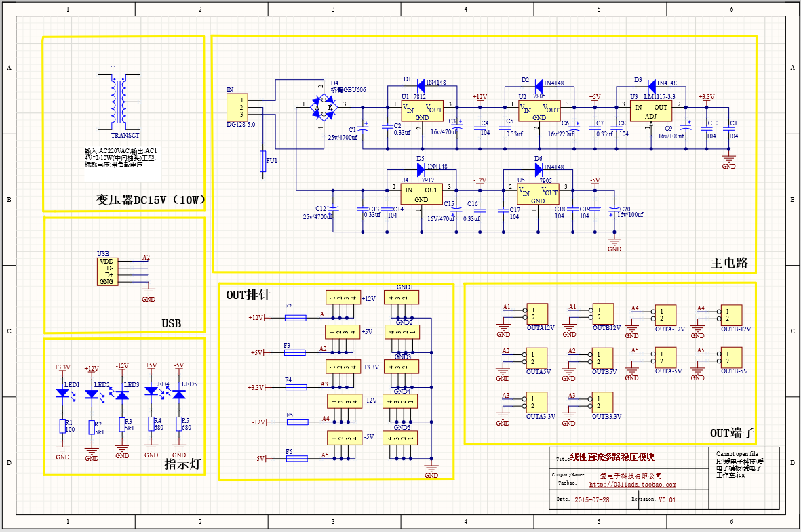Select fuse F5 on the -12V line
The width and height of the screenshot is (801, 532).
tap(297, 422)
